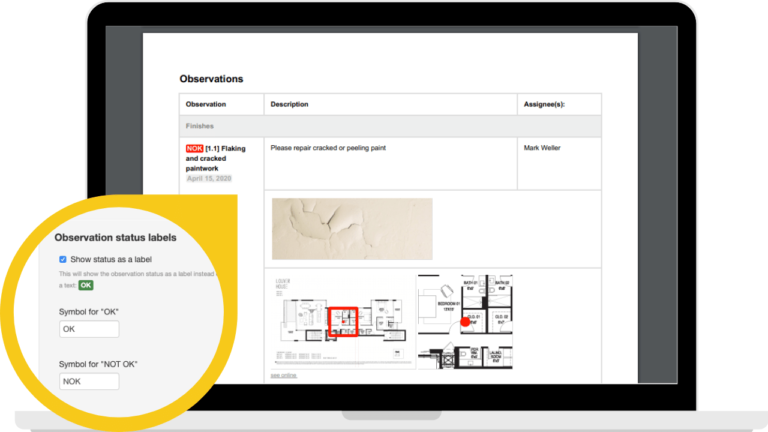768x432 pixels.
Task: Open the see online link
Action: (x=284, y=375)
